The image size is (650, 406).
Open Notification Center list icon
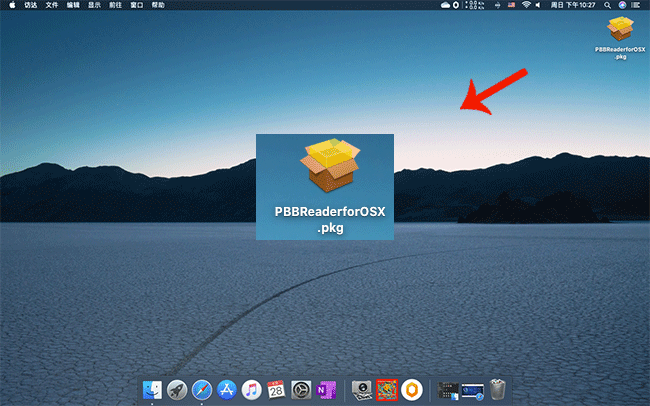pos(635,5)
